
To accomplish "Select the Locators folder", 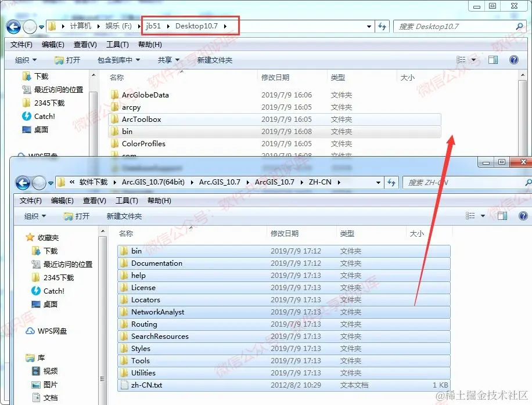I will coord(283,300).
